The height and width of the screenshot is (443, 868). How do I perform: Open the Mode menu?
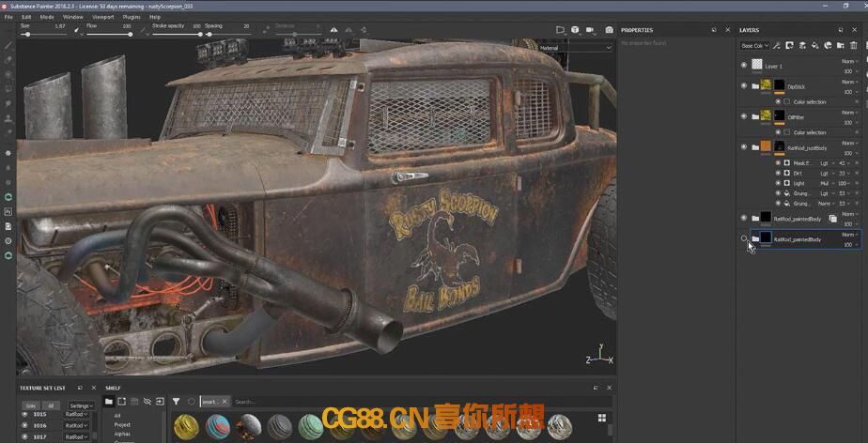[x=47, y=17]
